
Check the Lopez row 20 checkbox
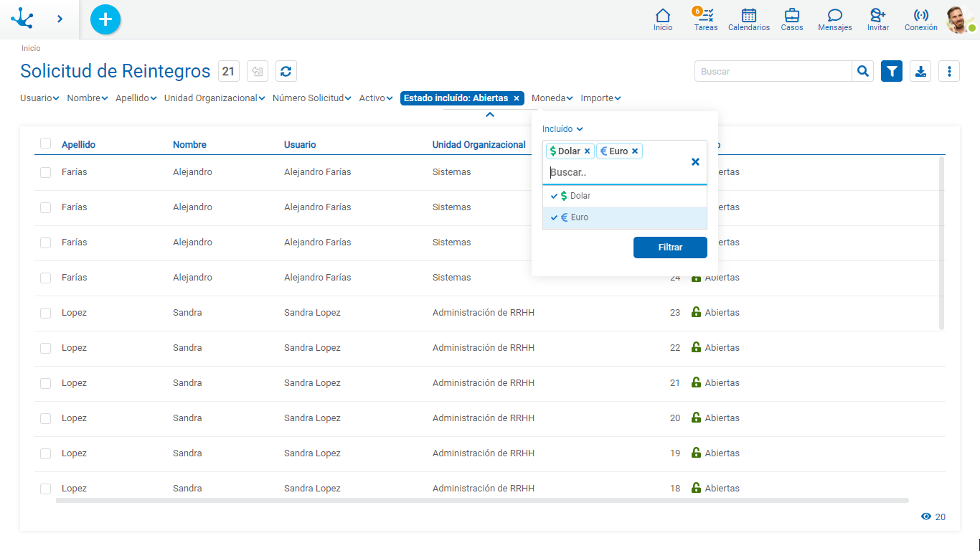click(x=46, y=418)
